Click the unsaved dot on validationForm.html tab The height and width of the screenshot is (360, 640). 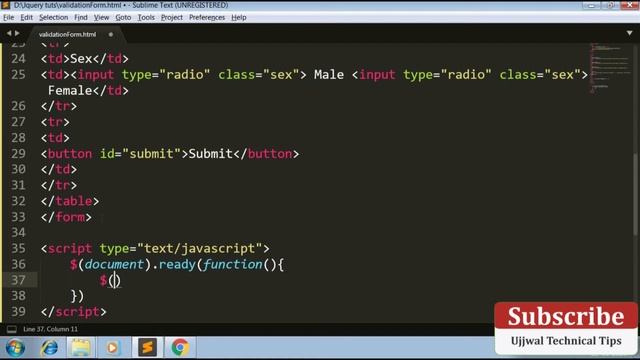(x=111, y=35)
